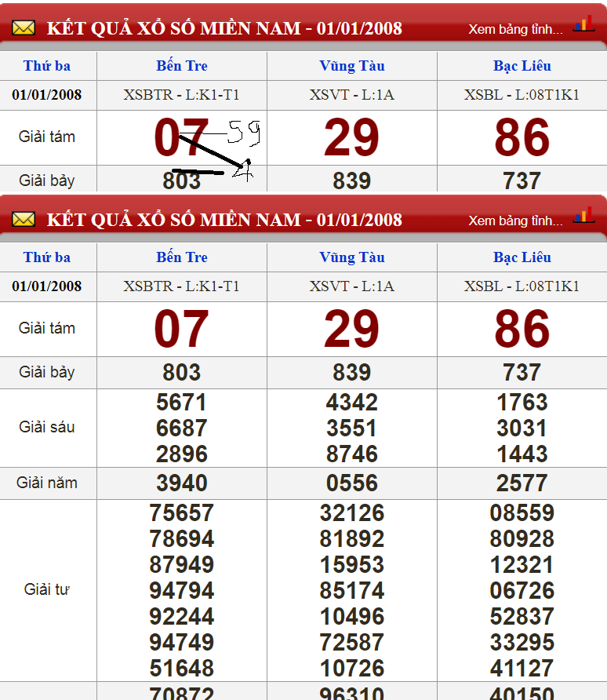The image size is (607, 700).
Task: Select date cell 01/01/2008 in the lower table
Action: (x=47, y=286)
